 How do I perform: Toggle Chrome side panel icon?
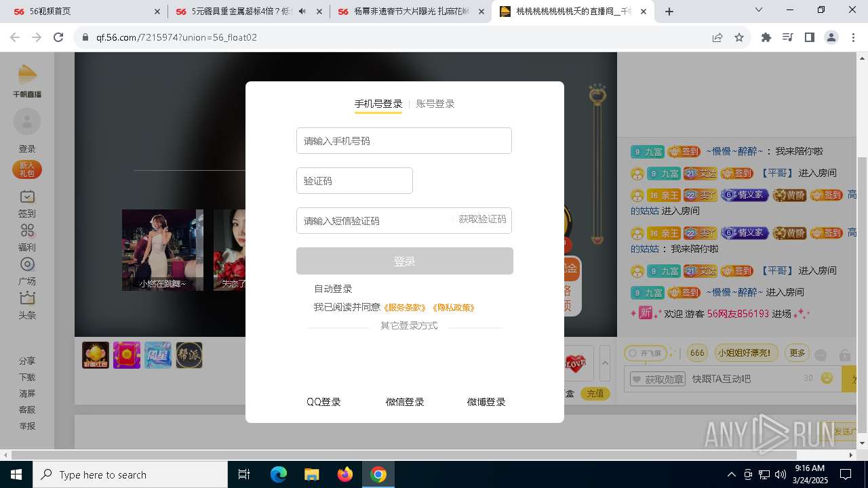click(x=809, y=38)
